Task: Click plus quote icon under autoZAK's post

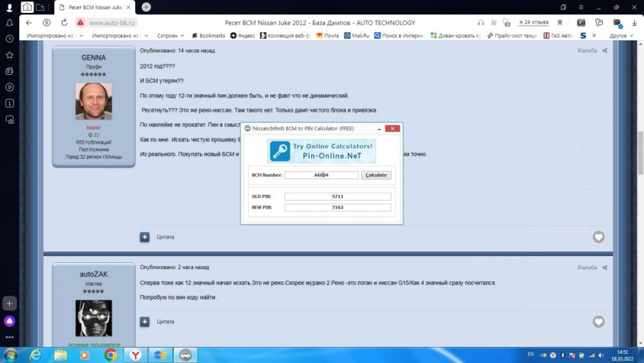Action: click(144, 322)
